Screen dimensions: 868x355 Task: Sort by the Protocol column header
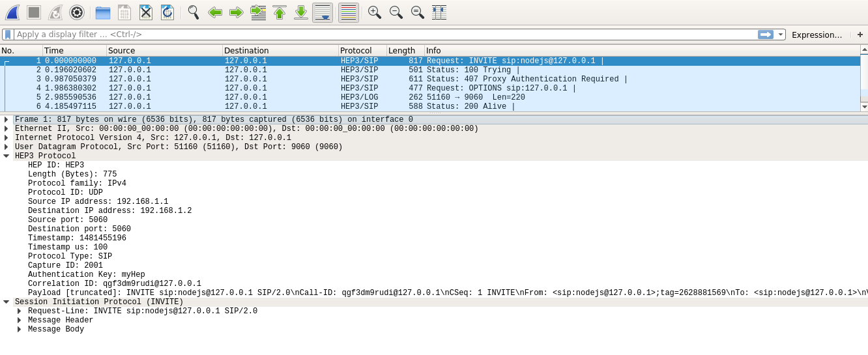click(x=362, y=50)
